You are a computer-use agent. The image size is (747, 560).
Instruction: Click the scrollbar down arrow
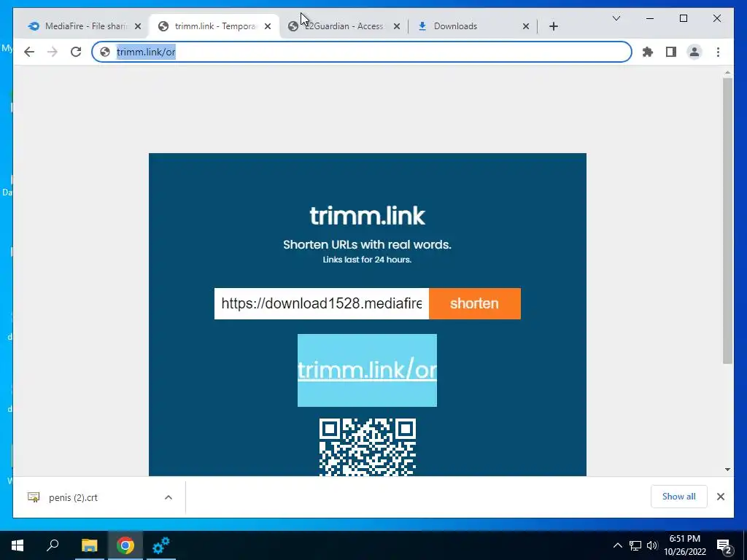click(x=727, y=470)
